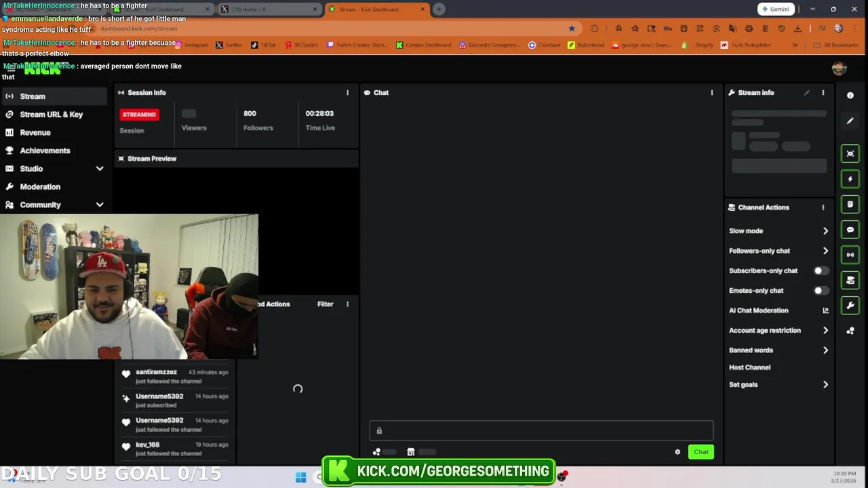Expand Set goals options
Image resolution: width=868 pixels, height=488 pixels.
[x=825, y=384]
